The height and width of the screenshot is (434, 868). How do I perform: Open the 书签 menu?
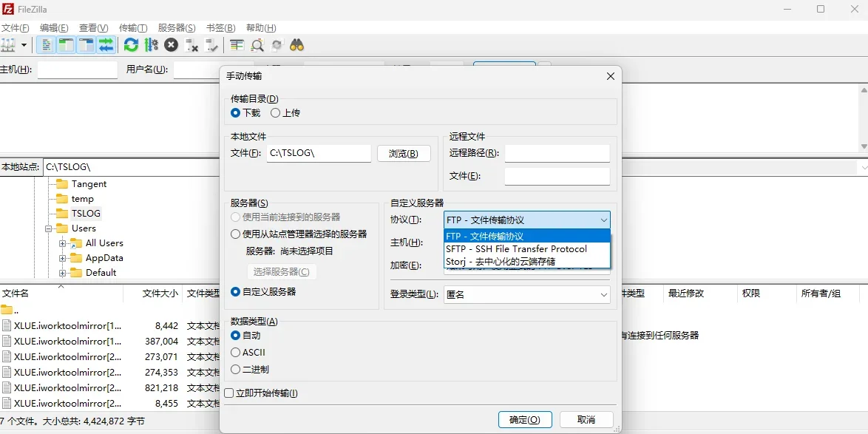[x=221, y=27]
